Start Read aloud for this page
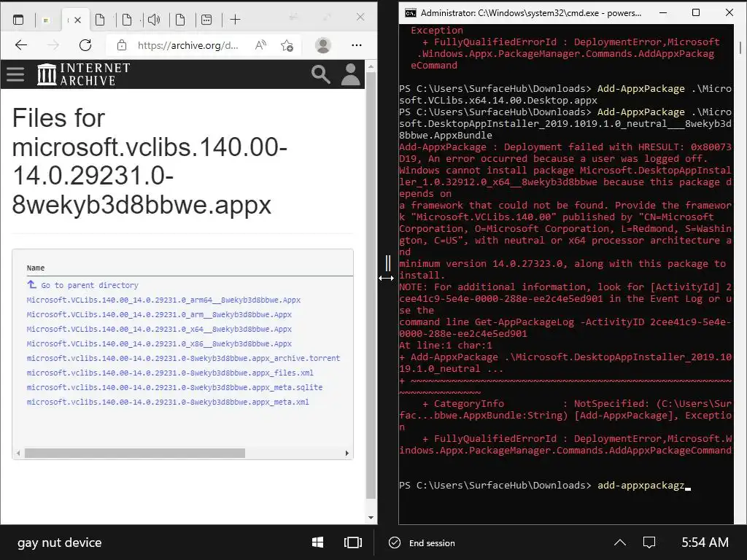This screenshot has height=560, width=747. 260,45
